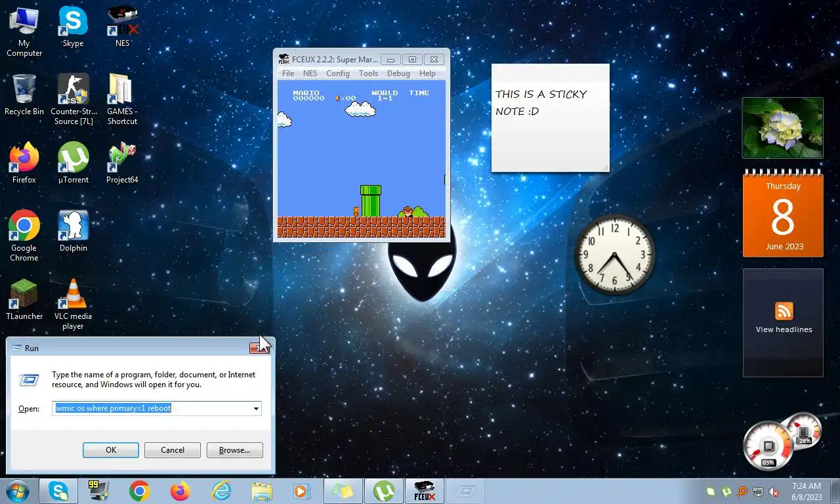Select the TLauncher desktop icon

pos(24,300)
